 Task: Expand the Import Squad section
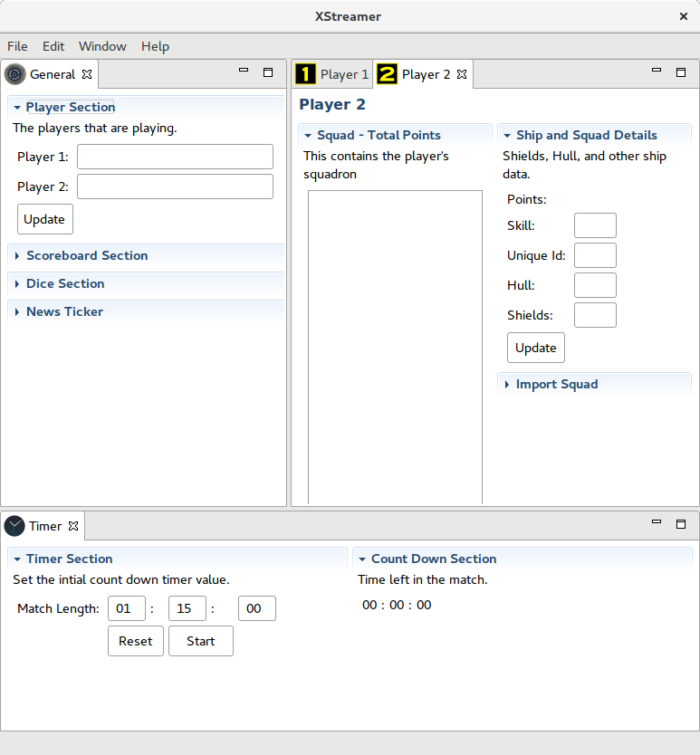(507, 384)
